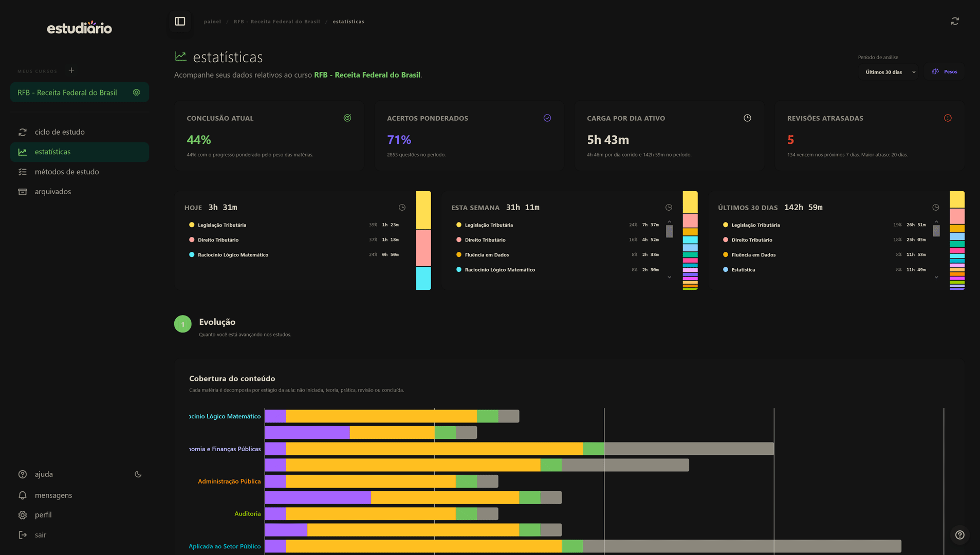This screenshot has height=555, width=980.
Task: Click the check icon on Acertos Ponderados
Action: tap(547, 118)
